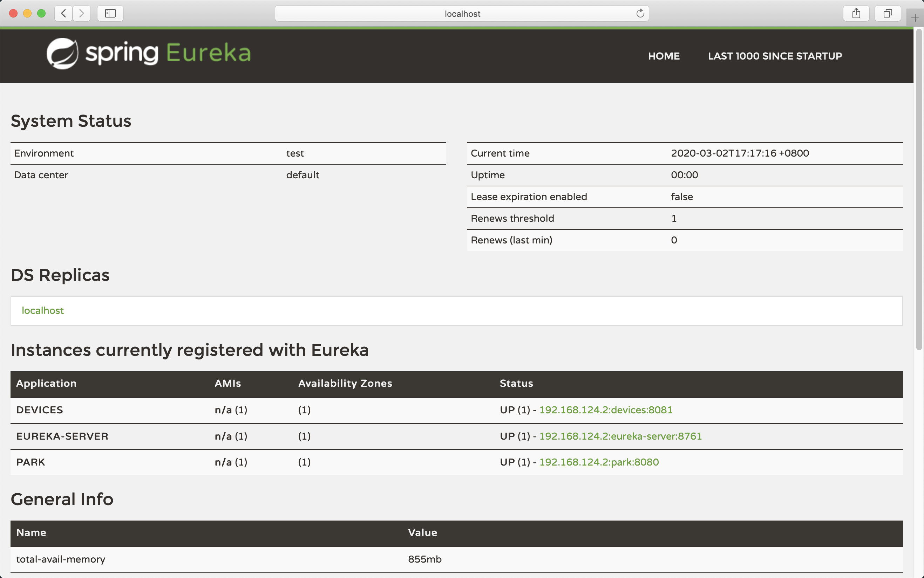
Task: Open the localhost DS replica link
Action: coord(42,310)
